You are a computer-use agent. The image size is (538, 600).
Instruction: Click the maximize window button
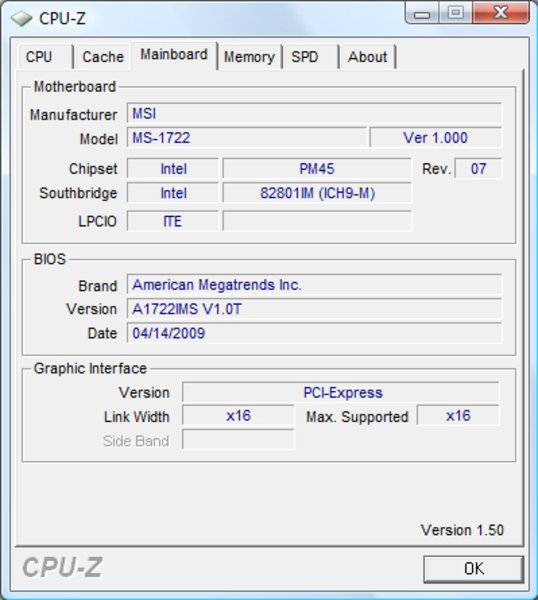(x=455, y=13)
